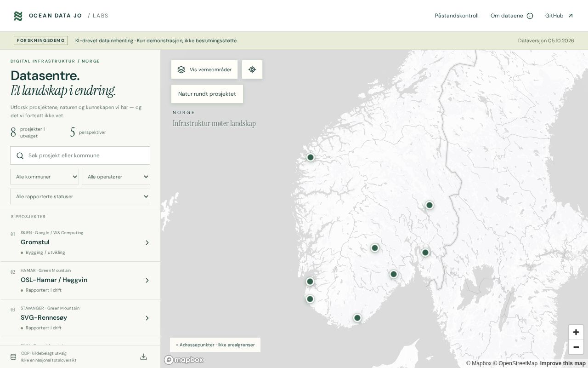Expand the Gromstul project chevron
Screen dimensions: 588x368
tap(147, 242)
